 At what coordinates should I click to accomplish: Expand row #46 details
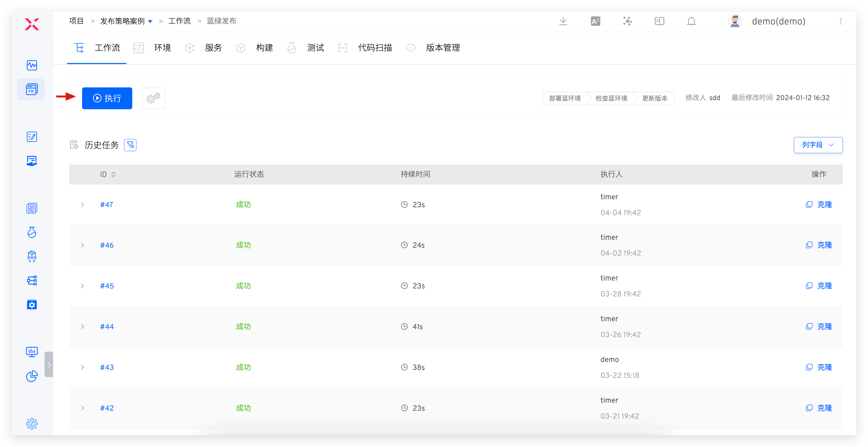(x=82, y=245)
